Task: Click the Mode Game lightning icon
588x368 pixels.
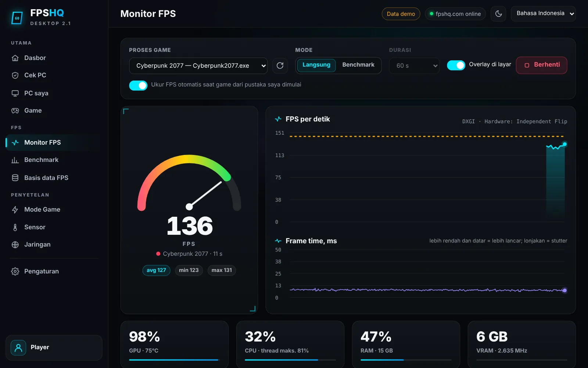Action: (15, 210)
